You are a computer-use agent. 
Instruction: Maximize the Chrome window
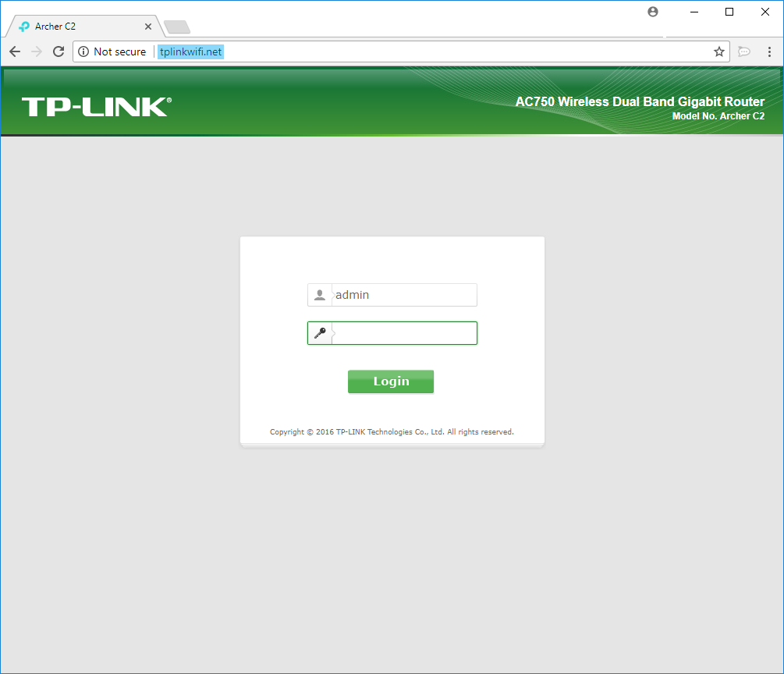click(x=729, y=12)
